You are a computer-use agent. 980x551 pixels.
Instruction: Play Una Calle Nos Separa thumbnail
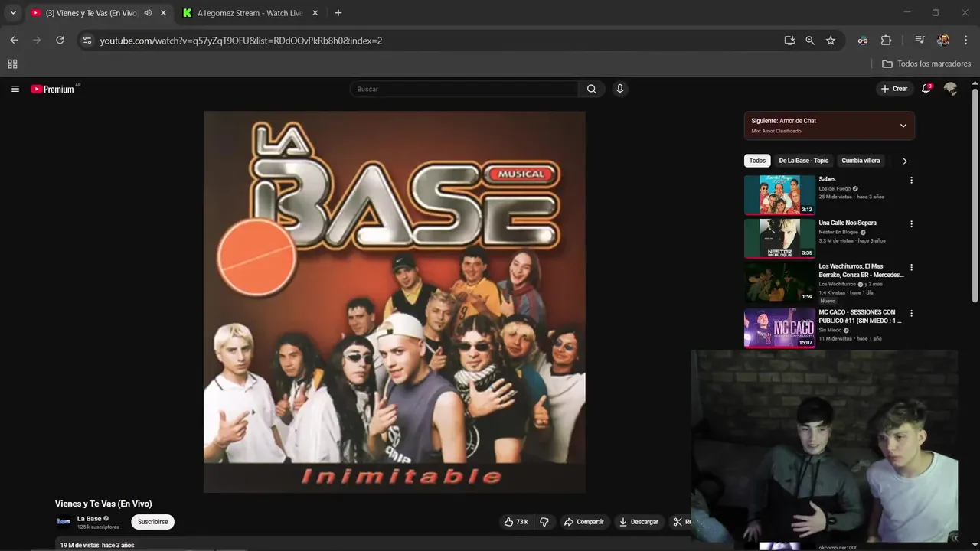coord(779,239)
